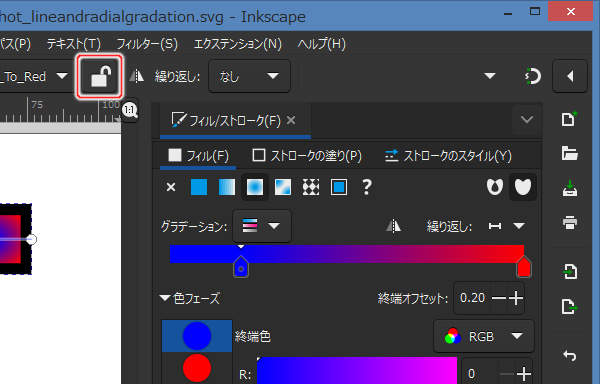This screenshot has height=384, width=600.
Task: Select the blue gradient stop handle
Action: 241,267
